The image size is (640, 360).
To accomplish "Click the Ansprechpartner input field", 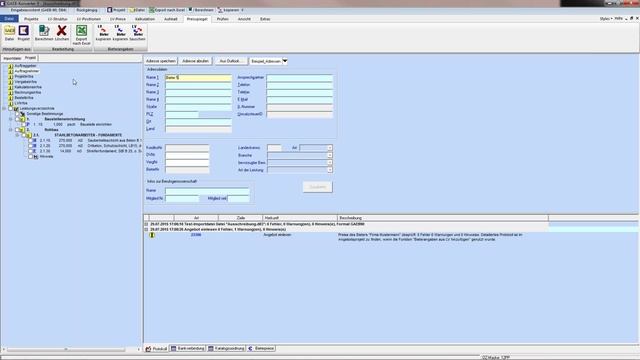I will 300,78.
